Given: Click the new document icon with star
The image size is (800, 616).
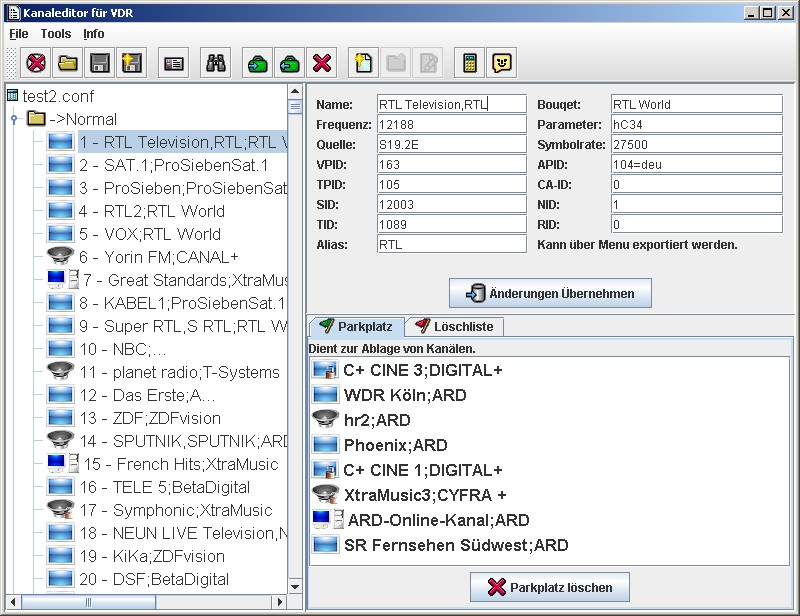Looking at the screenshot, I should (x=363, y=63).
